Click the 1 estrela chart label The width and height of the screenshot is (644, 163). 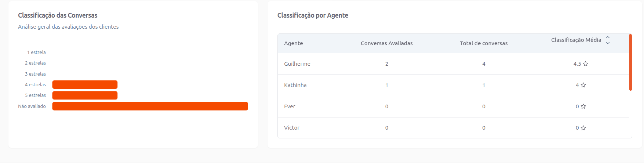click(x=36, y=52)
